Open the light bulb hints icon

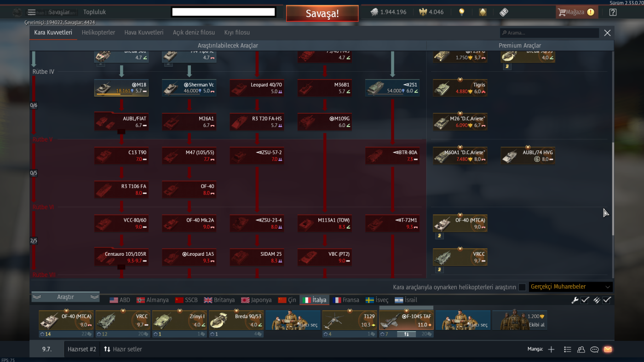point(462,12)
